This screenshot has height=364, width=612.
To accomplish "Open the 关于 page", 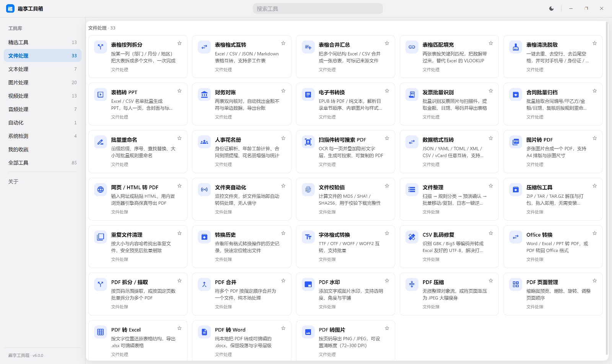I will click(42, 181).
